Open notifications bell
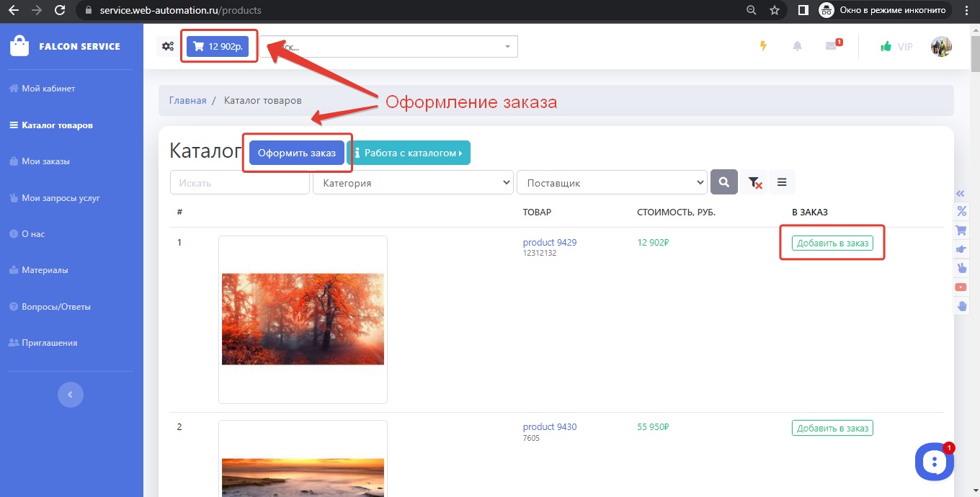This screenshot has height=497, width=980. (797, 46)
